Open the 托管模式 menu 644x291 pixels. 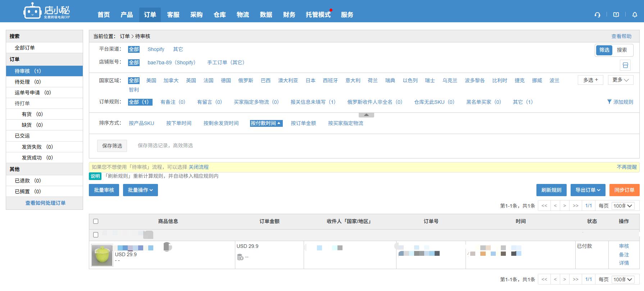(x=318, y=15)
